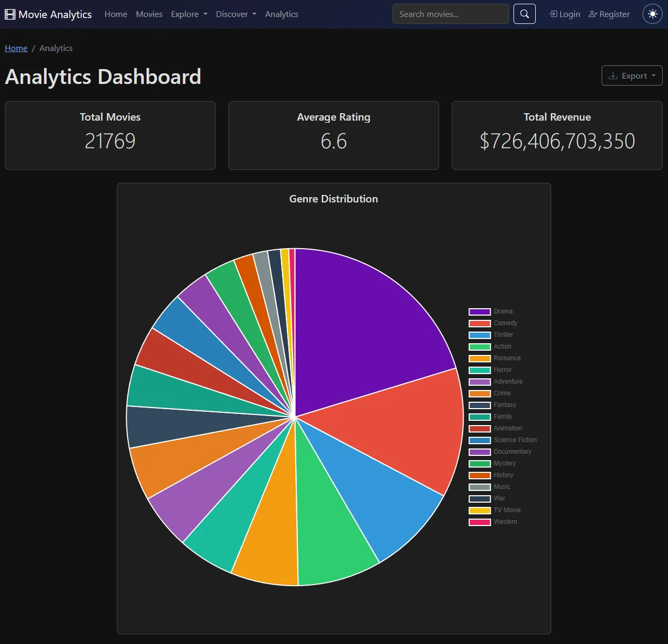
Task: Click the Total Movies 21769 card
Action: [110, 135]
